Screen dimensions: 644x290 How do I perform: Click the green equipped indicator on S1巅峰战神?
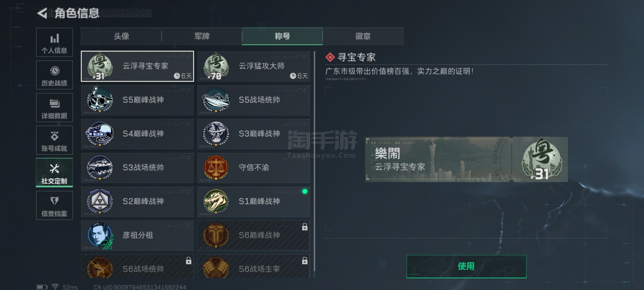point(305,191)
